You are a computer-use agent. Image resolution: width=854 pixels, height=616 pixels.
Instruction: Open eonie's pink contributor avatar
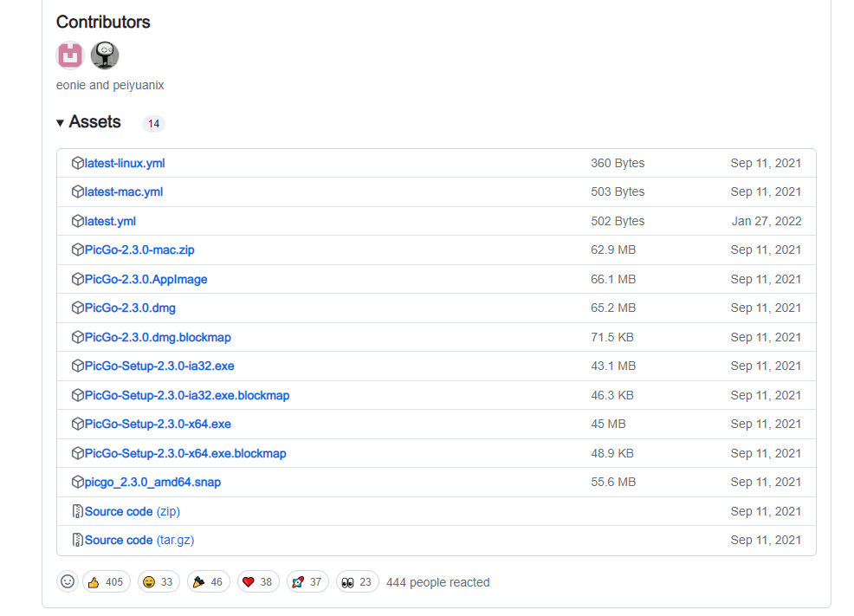(x=69, y=55)
